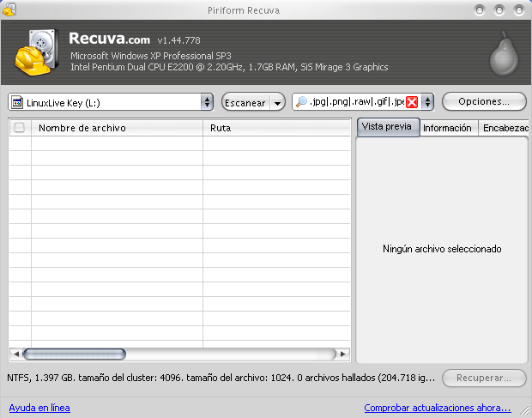The width and height of the screenshot is (532, 418).
Task: Click the Recuperar... button
Action: [484, 378]
